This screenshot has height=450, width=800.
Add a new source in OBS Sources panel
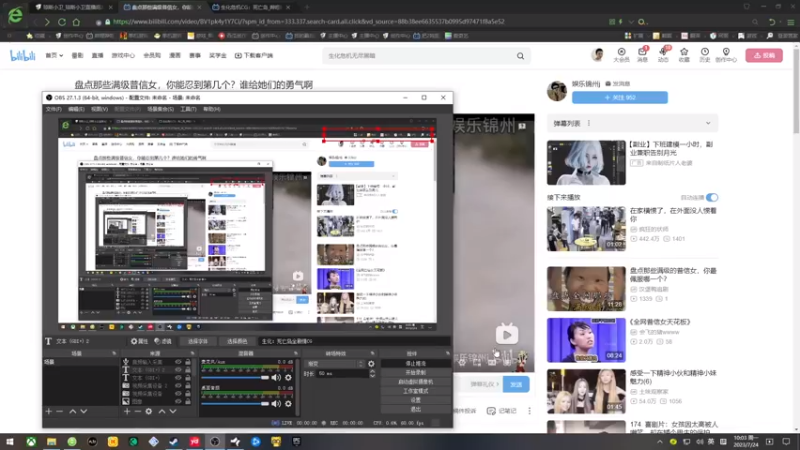pyautogui.click(x=127, y=411)
